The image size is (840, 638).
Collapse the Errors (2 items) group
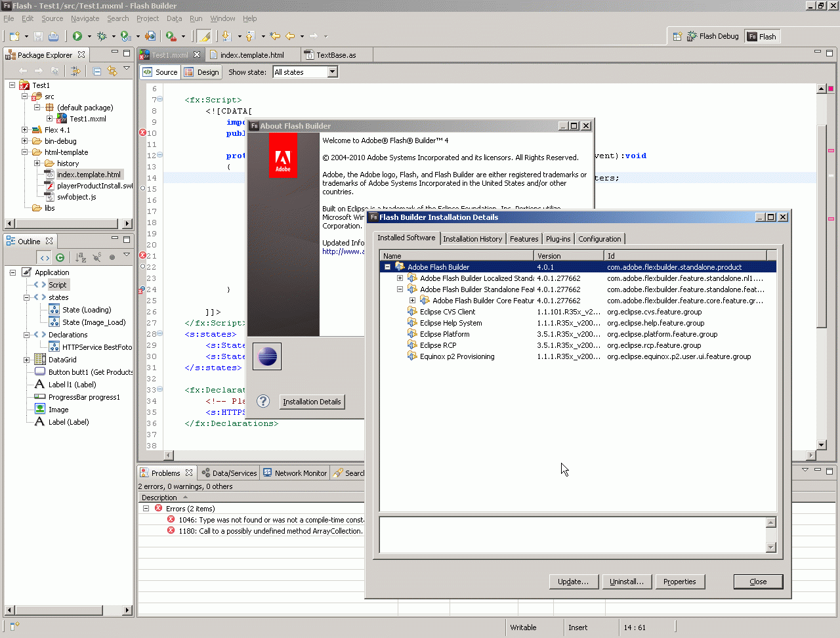146,509
